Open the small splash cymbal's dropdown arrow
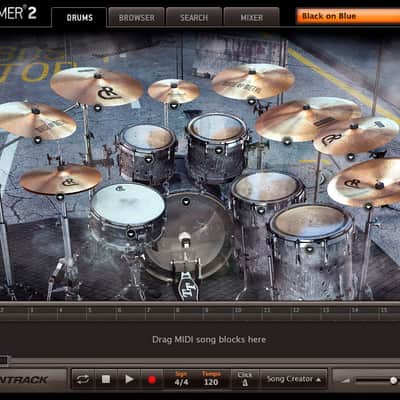The height and width of the screenshot is (400, 400). pos(174,106)
